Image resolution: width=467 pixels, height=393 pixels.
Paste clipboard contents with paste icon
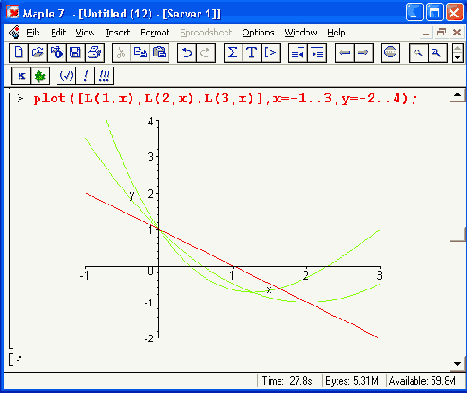(x=159, y=53)
